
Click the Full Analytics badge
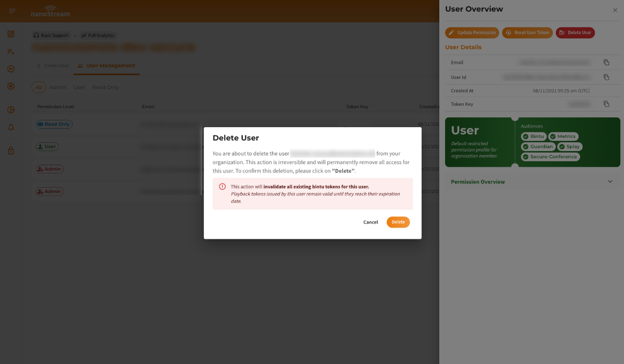(97, 36)
